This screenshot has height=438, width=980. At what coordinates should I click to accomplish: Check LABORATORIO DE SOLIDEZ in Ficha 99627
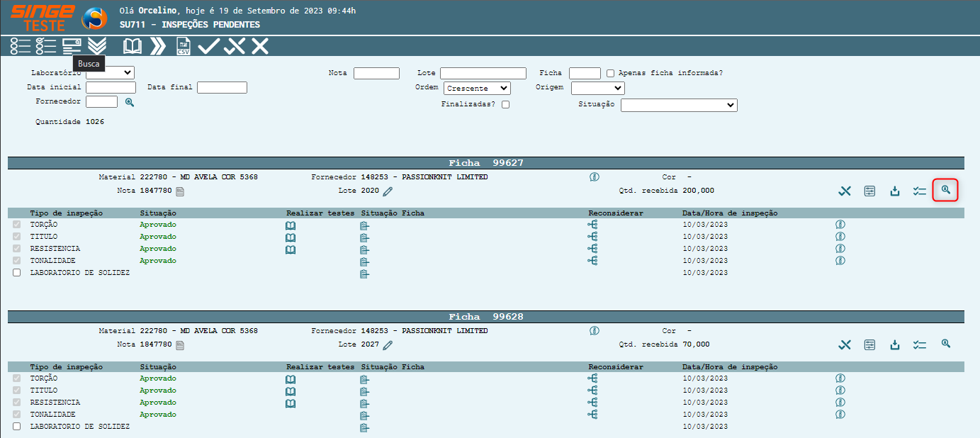[17, 273]
